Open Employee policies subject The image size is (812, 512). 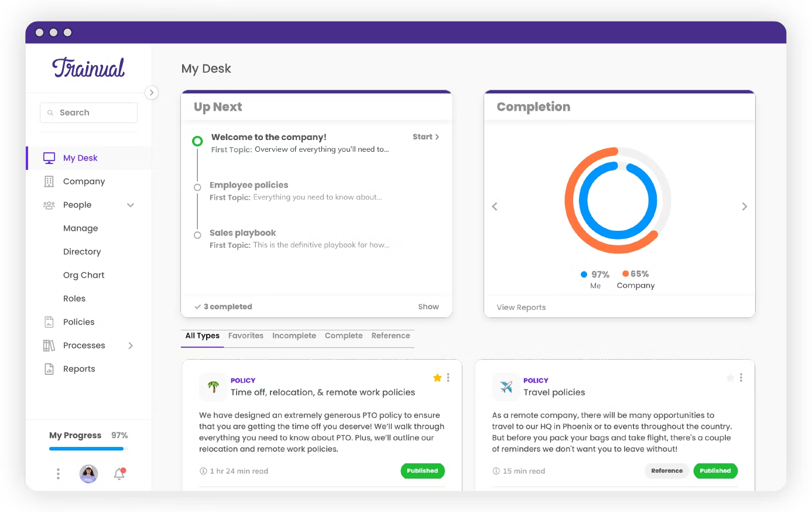pos(249,185)
